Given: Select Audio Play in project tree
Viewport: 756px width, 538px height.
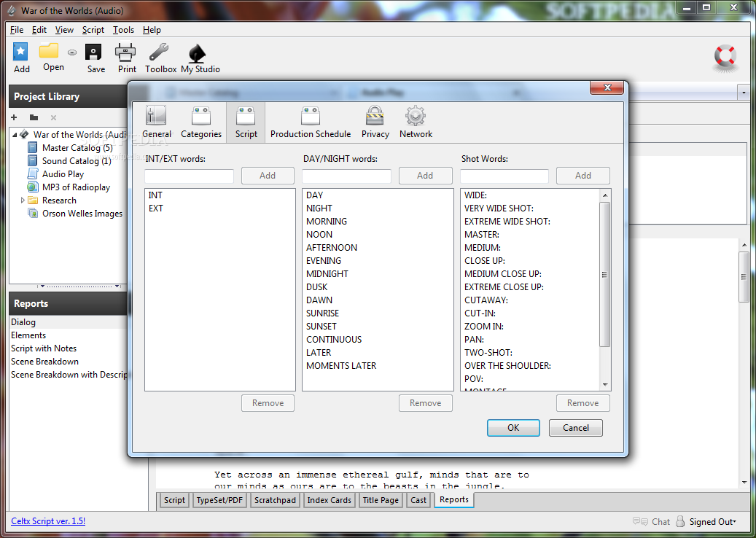Looking at the screenshot, I should 63,174.
